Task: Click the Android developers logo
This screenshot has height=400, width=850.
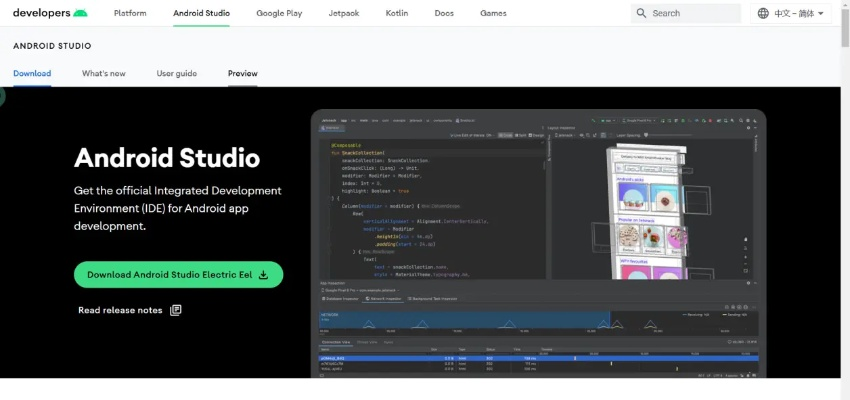Action: click(x=50, y=13)
